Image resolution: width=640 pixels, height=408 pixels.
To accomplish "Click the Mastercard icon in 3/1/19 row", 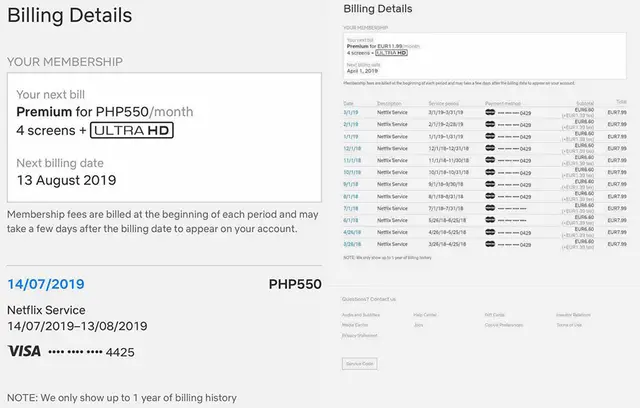I will coord(491,112).
